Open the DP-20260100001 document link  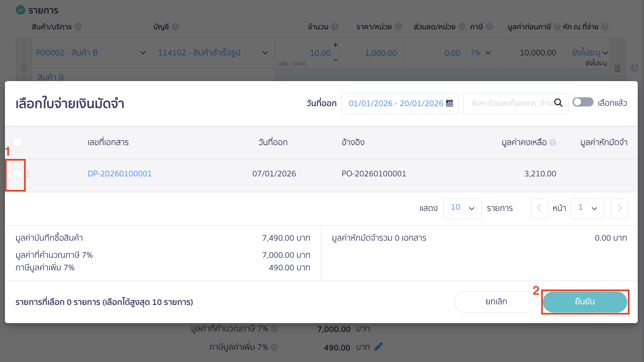point(120,173)
